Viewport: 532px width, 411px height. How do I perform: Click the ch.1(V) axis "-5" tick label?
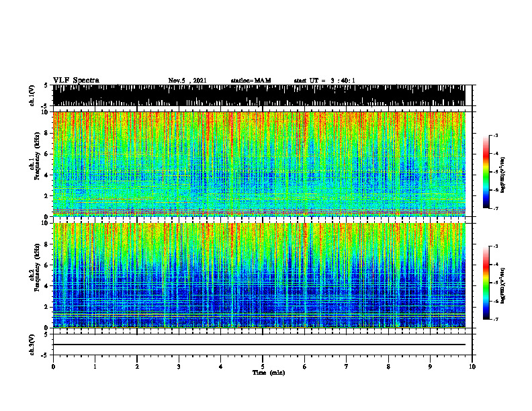[45, 106]
